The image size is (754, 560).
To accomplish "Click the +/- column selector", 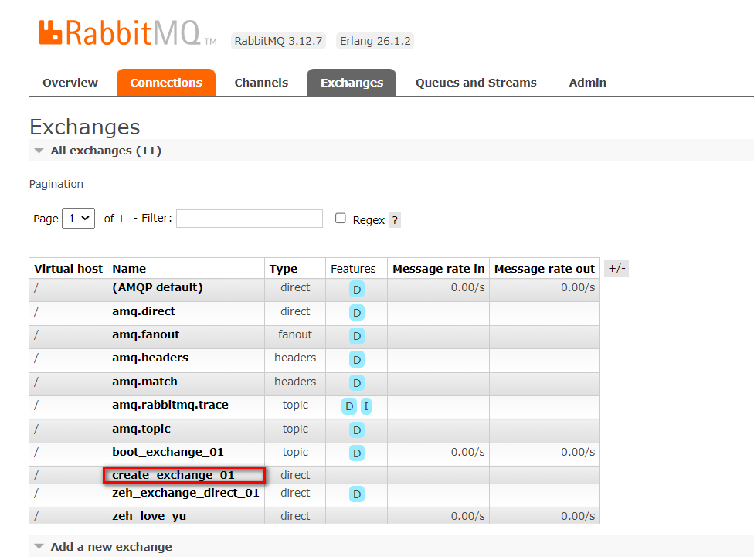I will (x=616, y=269).
